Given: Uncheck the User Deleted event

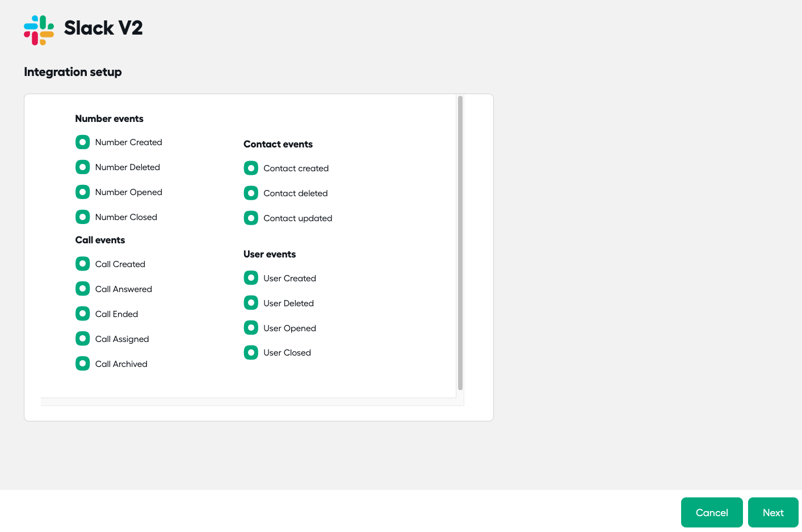Looking at the screenshot, I should pos(251,303).
